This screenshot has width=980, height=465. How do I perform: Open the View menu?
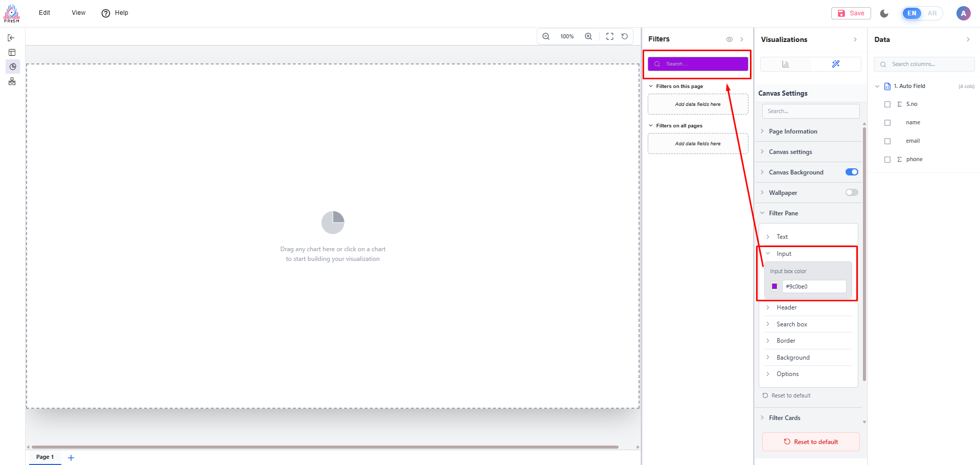coord(78,13)
